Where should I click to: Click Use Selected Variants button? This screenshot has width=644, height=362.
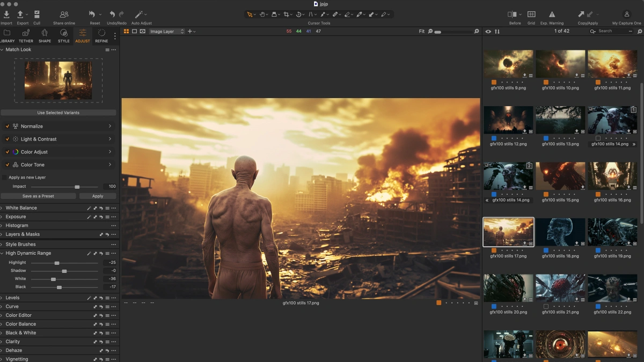(58, 113)
